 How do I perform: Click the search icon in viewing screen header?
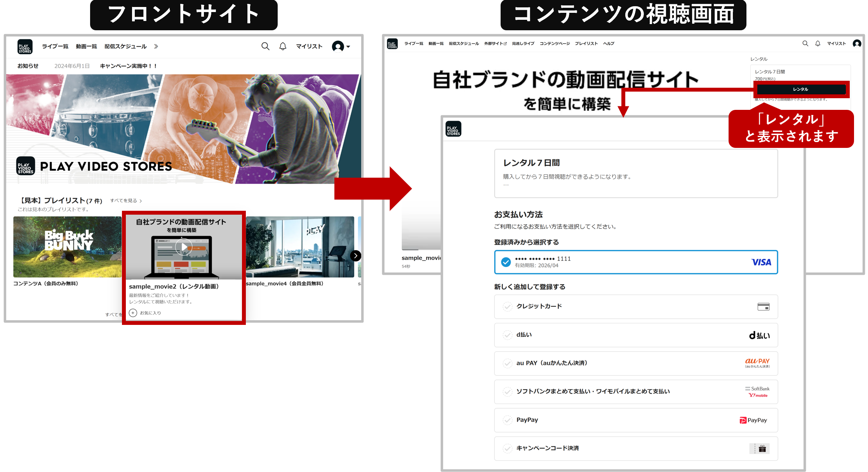805,43
